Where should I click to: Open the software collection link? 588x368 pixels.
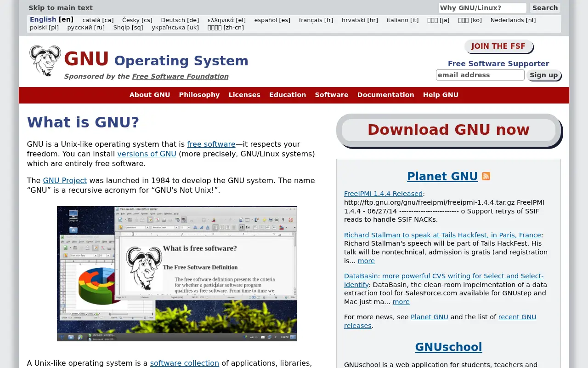(185, 363)
